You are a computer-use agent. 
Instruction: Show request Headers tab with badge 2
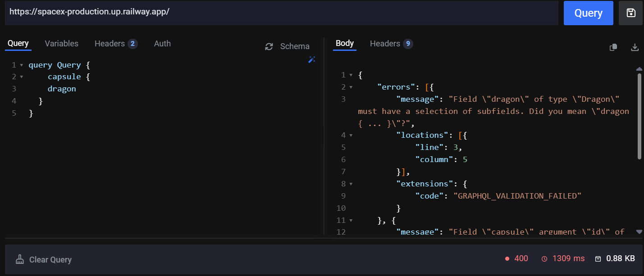[116, 43]
